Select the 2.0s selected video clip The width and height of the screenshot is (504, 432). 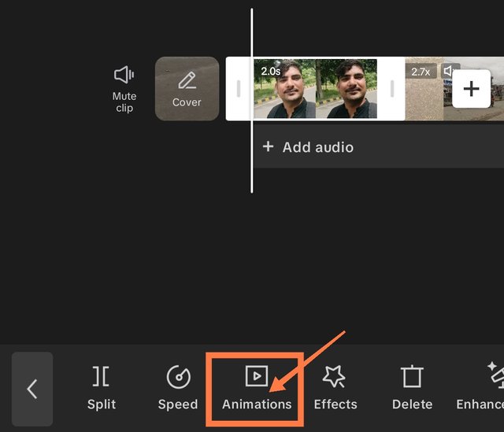point(315,89)
